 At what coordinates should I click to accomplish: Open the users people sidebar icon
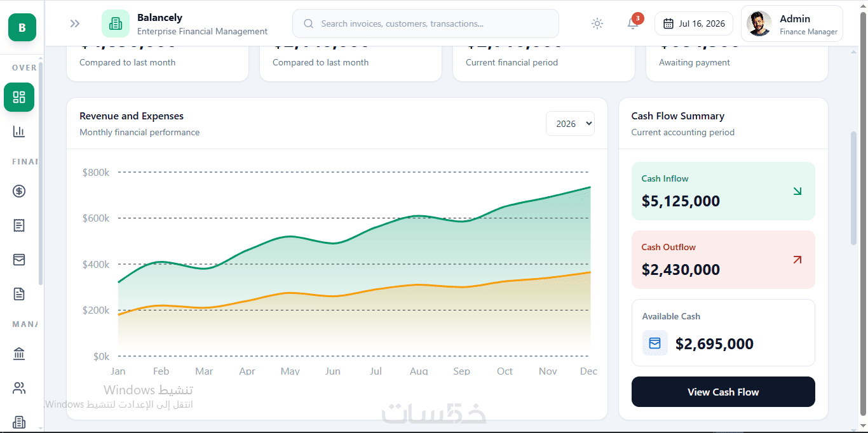pyautogui.click(x=19, y=388)
